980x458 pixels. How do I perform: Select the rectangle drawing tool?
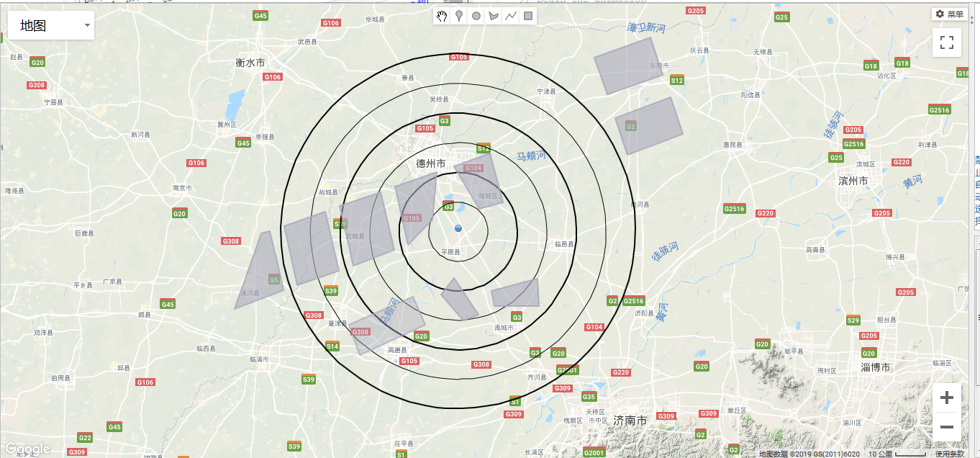coord(528,16)
